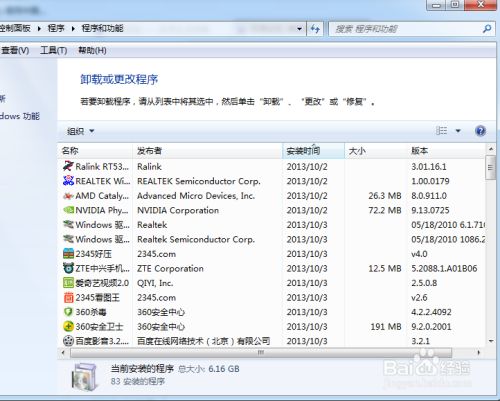Expand the arrow after 控制面板 in breadcrumb
This screenshot has height=401, width=500.
[x=39, y=29]
